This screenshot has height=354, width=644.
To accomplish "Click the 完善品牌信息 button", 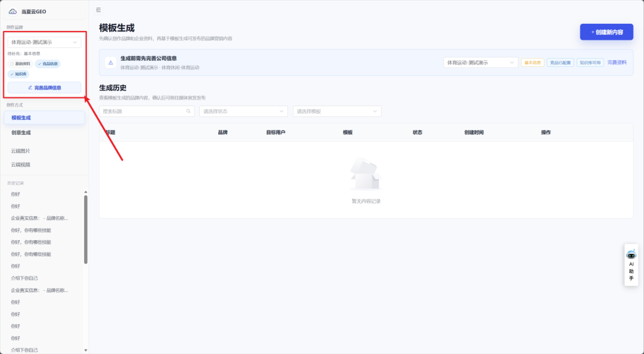I will coord(44,88).
